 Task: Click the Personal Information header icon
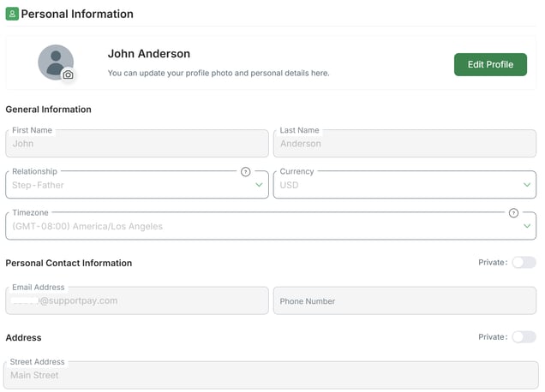tap(12, 14)
